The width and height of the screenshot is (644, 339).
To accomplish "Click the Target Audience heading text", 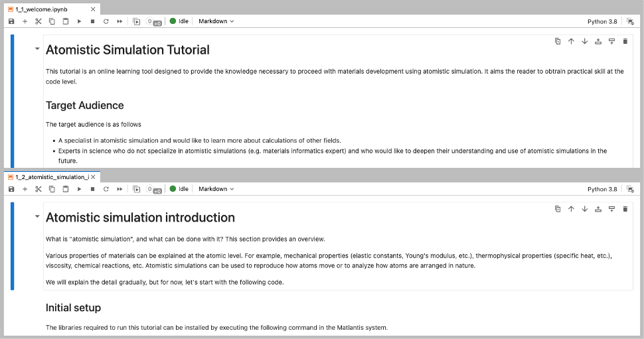I will [x=84, y=105].
